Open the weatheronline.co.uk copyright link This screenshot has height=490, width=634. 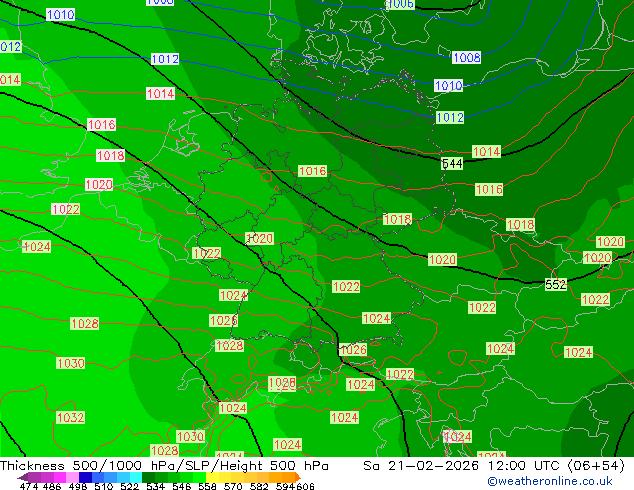(549, 481)
